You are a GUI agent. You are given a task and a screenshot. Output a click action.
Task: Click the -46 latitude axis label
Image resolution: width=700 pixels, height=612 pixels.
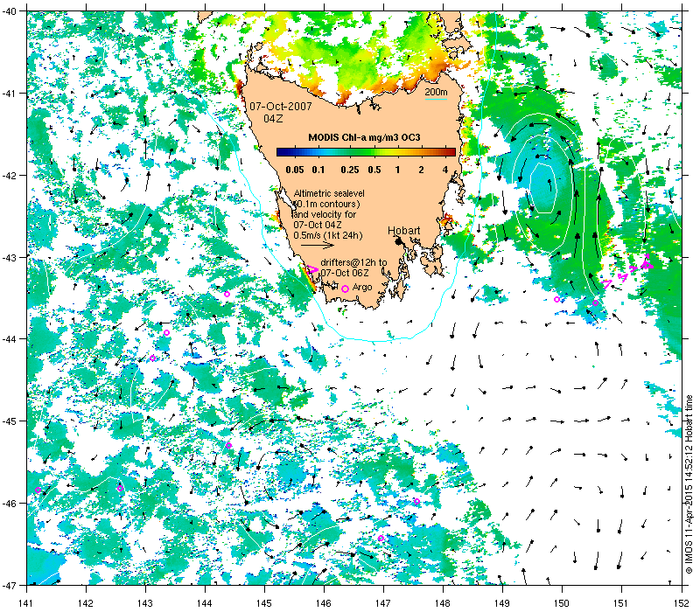(9, 504)
